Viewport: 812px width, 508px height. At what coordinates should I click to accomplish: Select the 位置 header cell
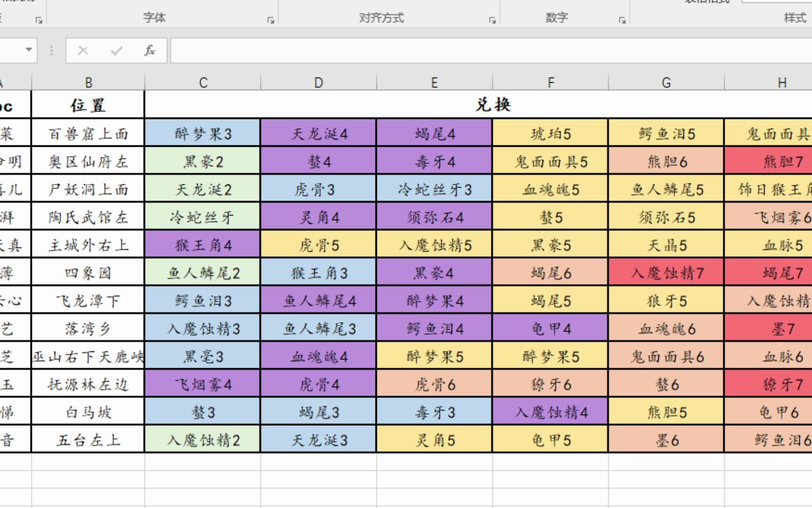[88, 104]
